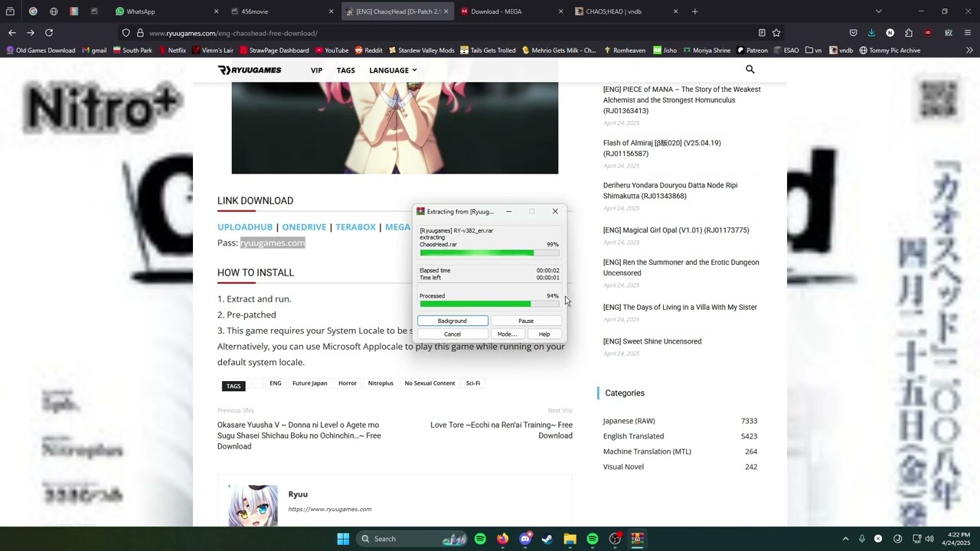This screenshot has width=980, height=551.
Task: Click the MEGA download link
Action: click(x=397, y=227)
